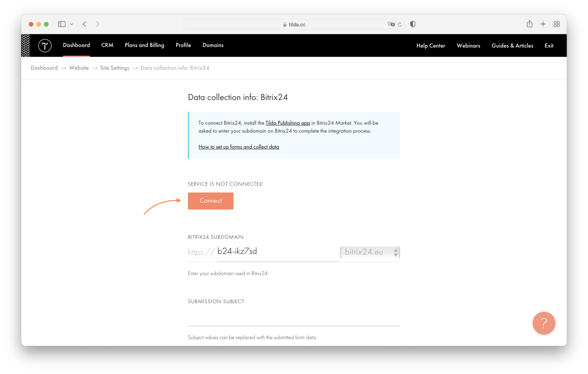Expand the chevron beside the sidebar icon
588x374 pixels.
pyautogui.click(x=72, y=24)
